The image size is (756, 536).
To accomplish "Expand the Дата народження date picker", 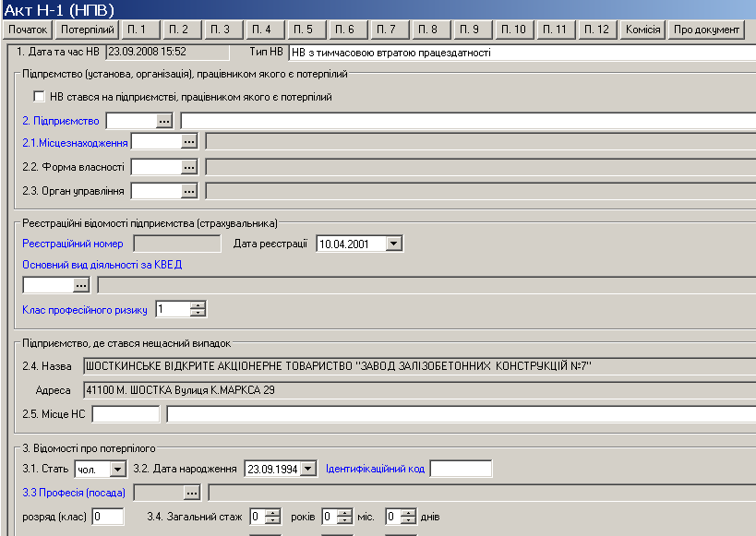I will pos(308,469).
